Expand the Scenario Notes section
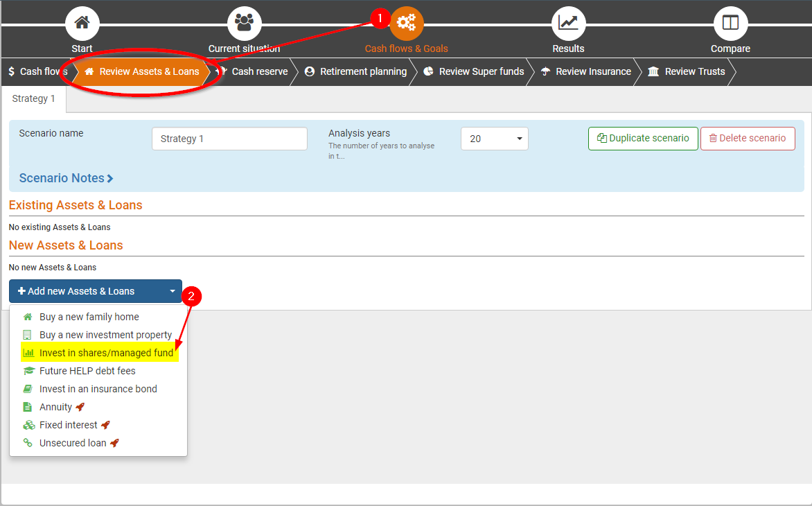This screenshot has height=506, width=812. pos(66,178)
